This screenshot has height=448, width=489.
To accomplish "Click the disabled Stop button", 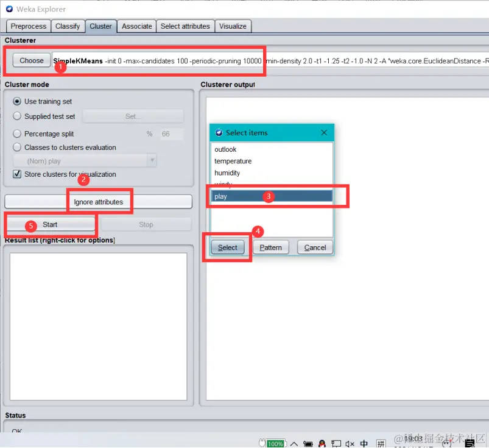I will [x=146, y=224].
